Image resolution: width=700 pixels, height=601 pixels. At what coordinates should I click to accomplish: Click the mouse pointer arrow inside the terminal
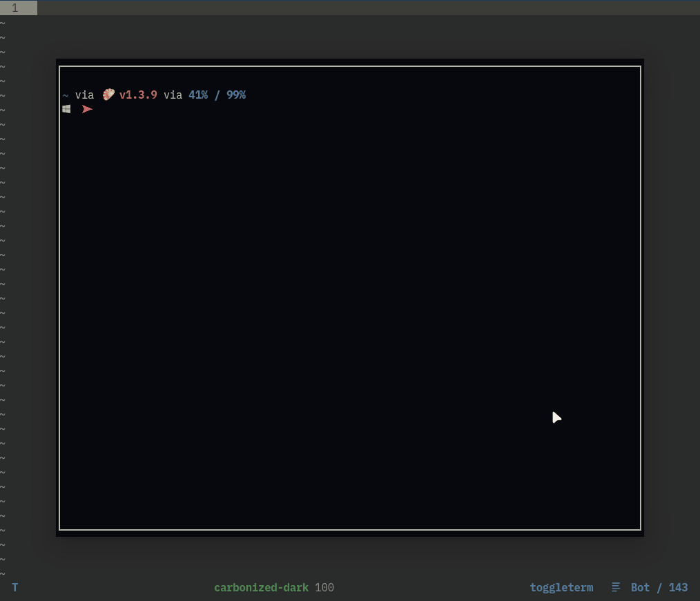558,417
